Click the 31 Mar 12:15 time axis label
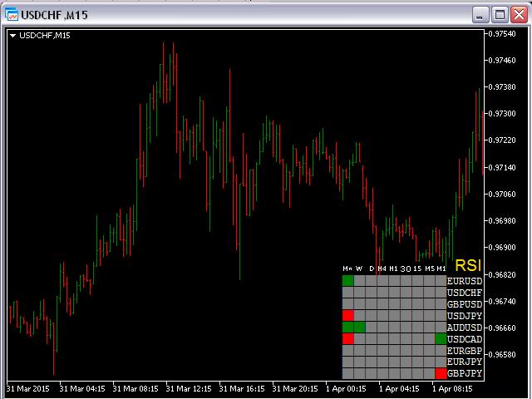532x399 pixels. [x=190, y=388]
